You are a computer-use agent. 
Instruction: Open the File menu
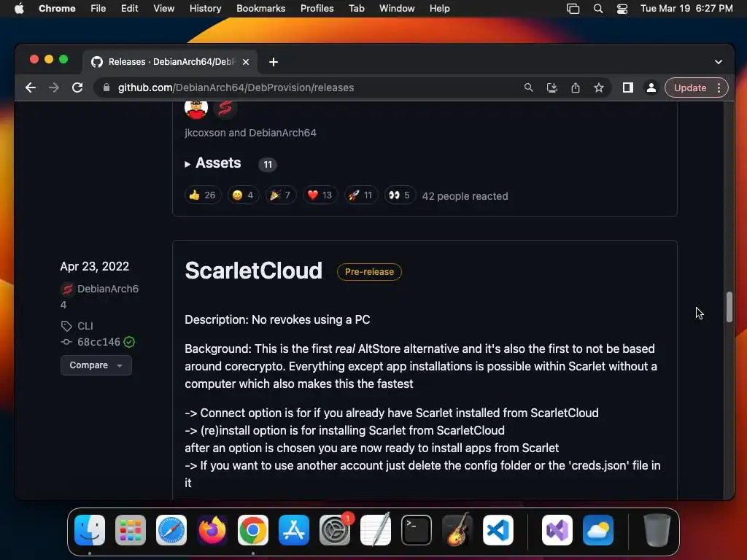coord(98,9)
